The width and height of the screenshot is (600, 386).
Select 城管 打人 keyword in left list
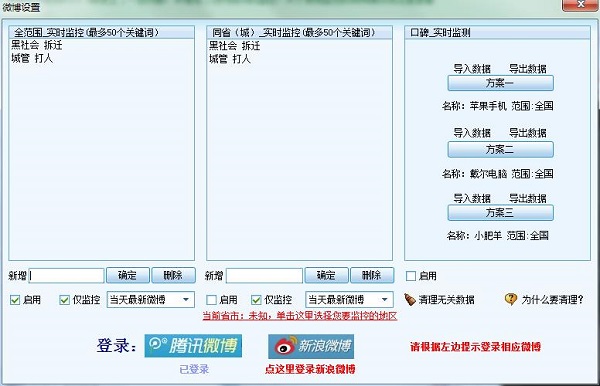(x=32, y=58)
